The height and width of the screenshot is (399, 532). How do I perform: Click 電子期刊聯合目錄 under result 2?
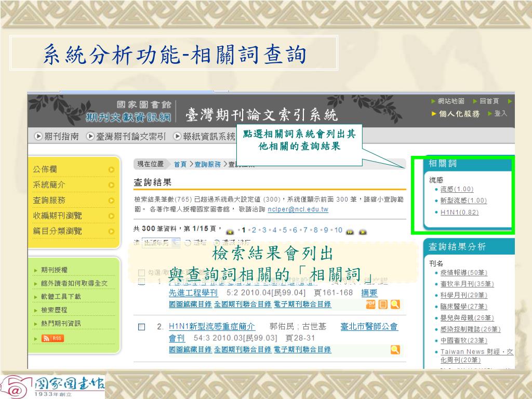(x=302, y=350)
